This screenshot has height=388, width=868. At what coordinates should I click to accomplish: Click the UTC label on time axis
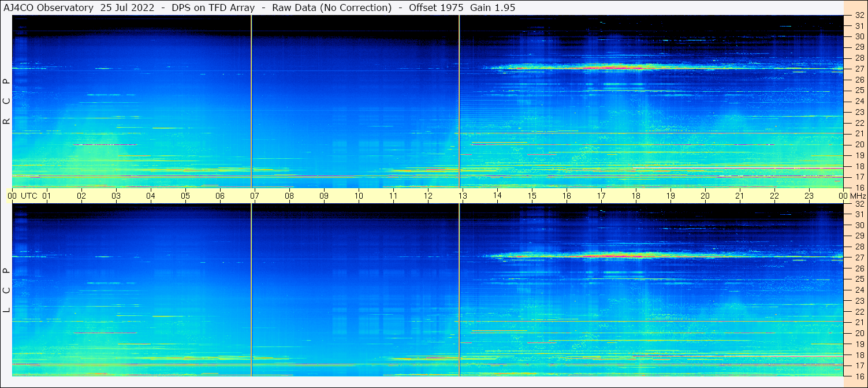tap(29, 196)
